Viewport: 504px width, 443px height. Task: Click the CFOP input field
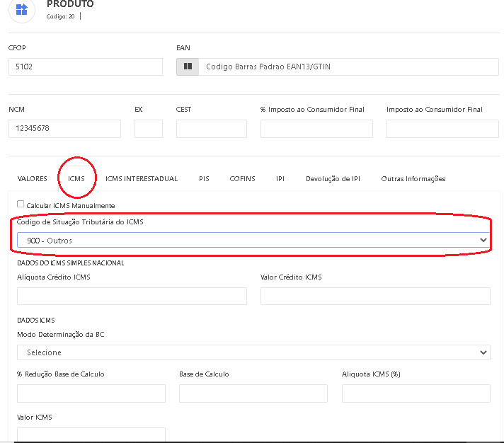pyautogui.click(x=85, y=67)
